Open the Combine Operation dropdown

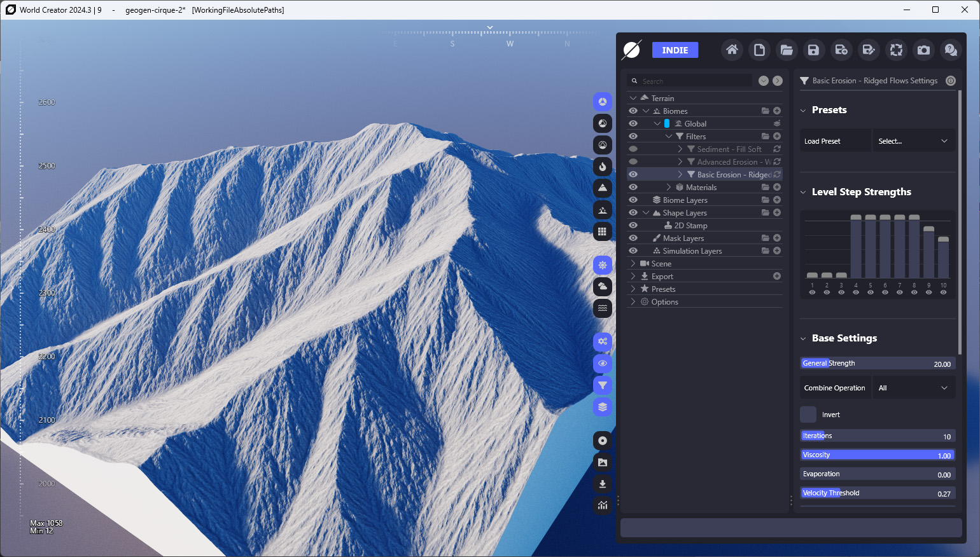coord(913,388)
